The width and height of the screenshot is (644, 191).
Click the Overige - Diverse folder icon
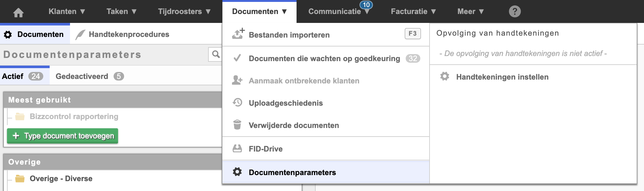20,179
